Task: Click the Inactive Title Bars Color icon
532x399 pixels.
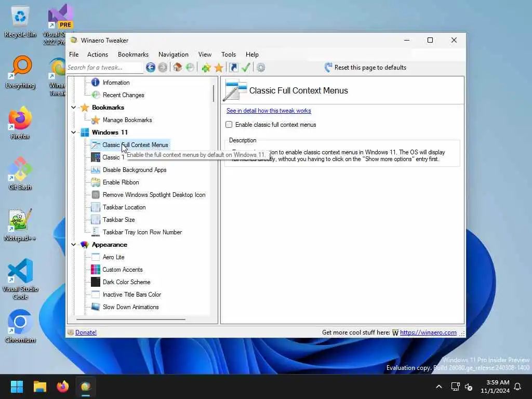Action: [x=96, y=295]
